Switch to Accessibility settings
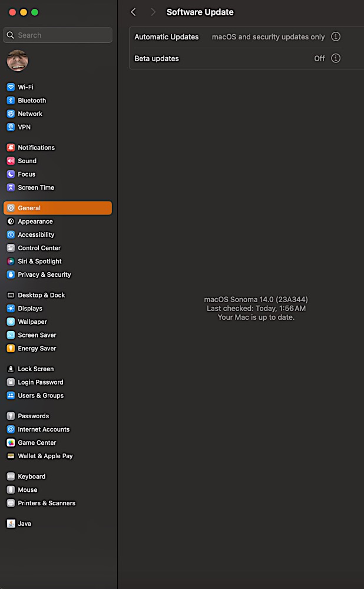 pyautogui.click(x=36, y=235)
